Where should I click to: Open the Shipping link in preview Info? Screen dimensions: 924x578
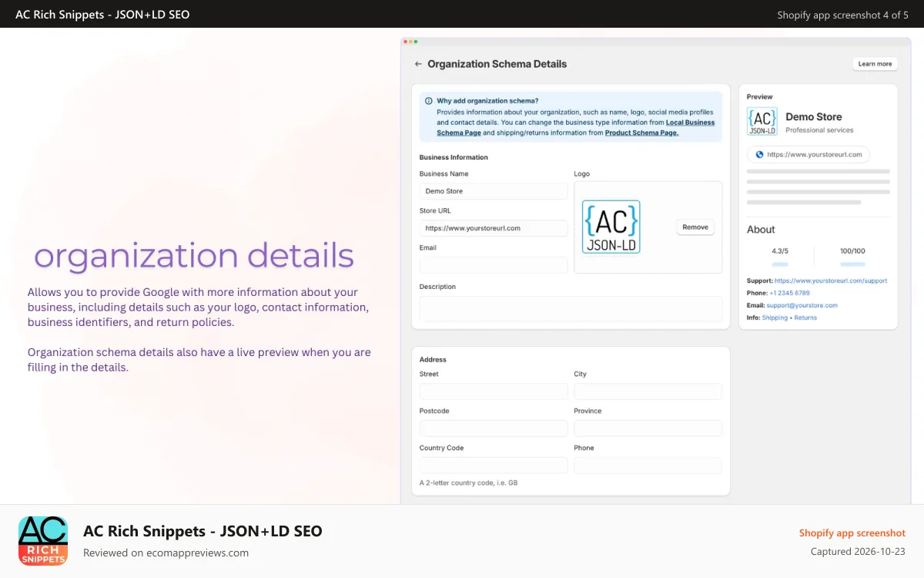click(775, 318)
